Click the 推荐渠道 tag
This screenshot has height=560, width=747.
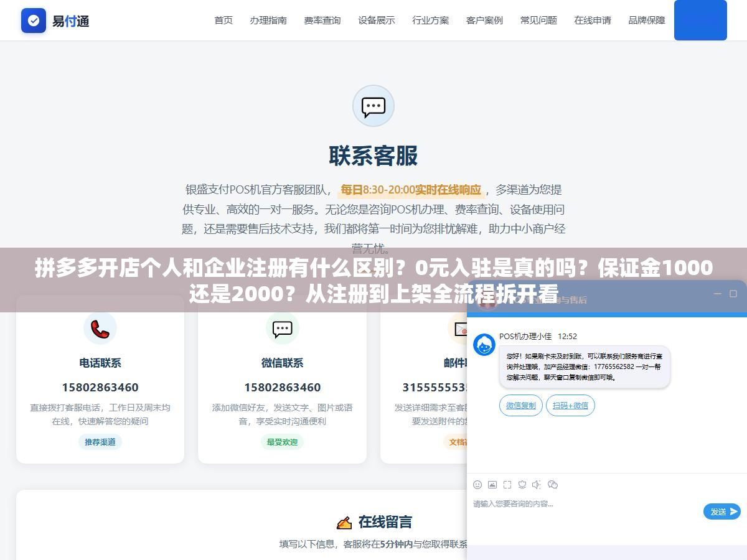click(x=100, y=442)
